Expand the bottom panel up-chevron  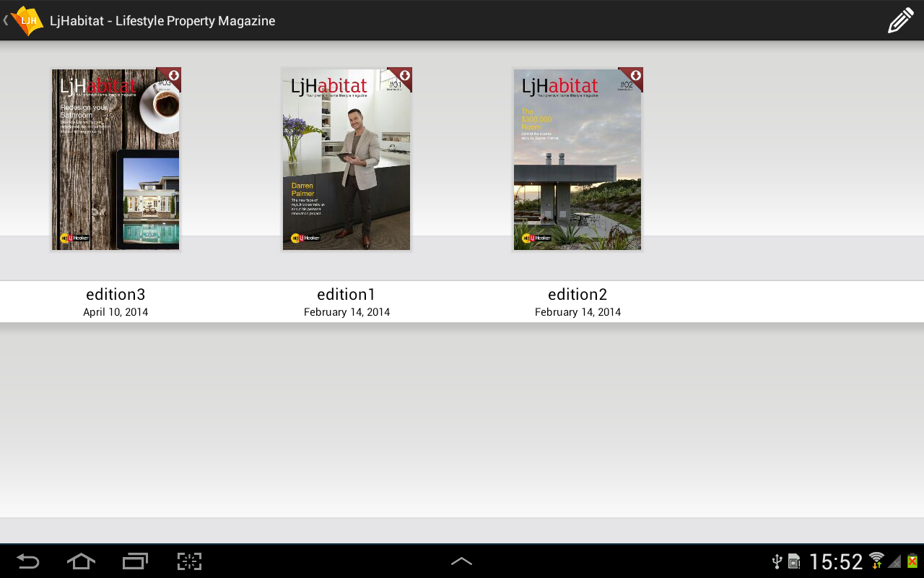coord(461,561)
